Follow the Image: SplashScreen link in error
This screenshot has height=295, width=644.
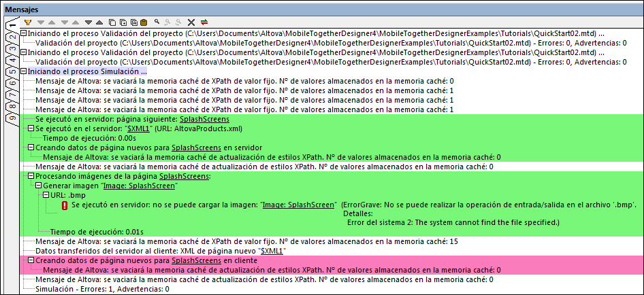tap(298, 205)
